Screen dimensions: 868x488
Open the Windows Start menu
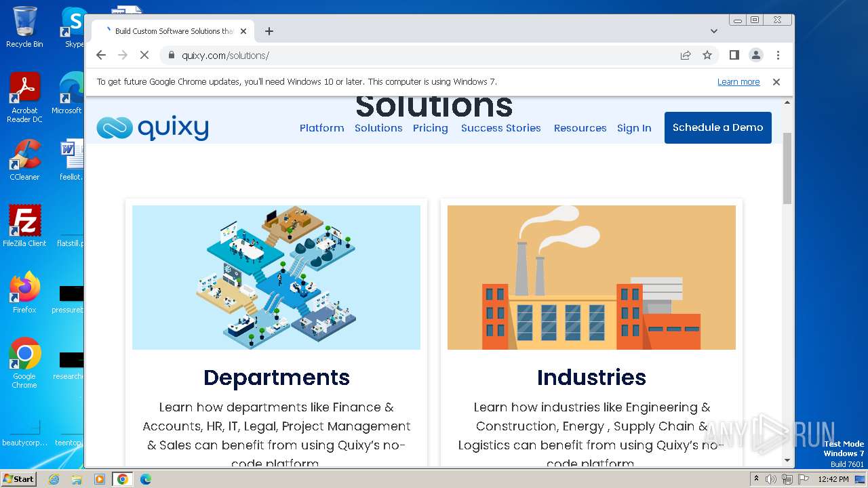19,479
